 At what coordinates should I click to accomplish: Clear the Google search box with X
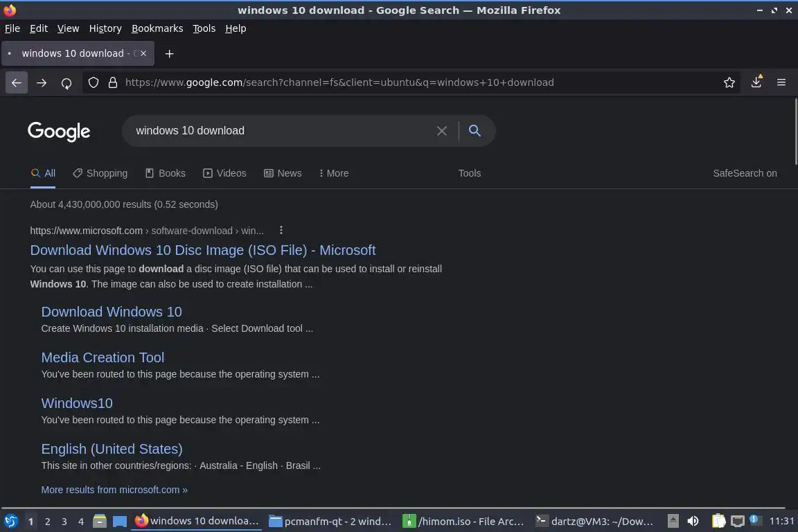[x=442, y=131]
